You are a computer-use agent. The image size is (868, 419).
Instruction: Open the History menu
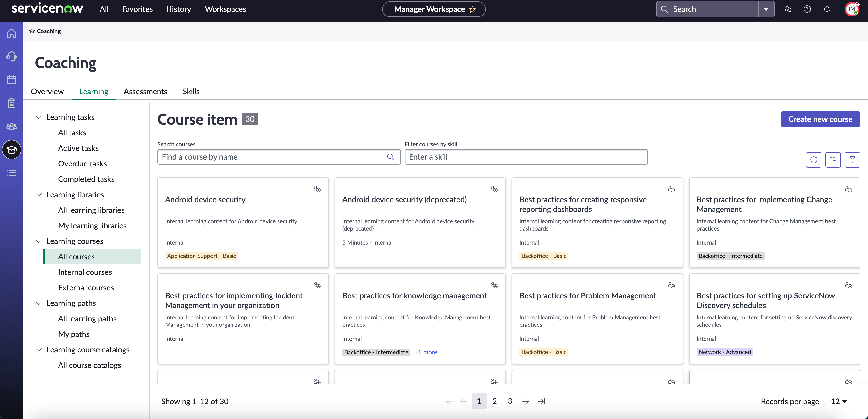(178, 9)
